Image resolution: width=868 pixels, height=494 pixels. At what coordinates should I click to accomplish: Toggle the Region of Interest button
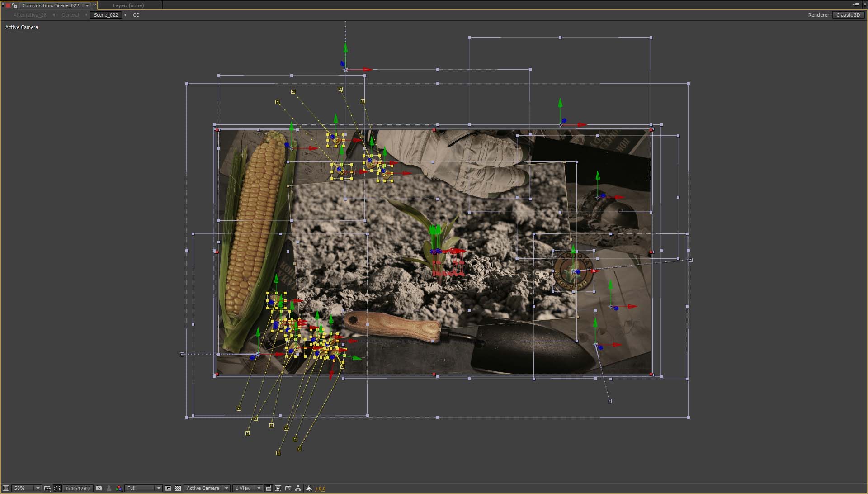point(168,489)
